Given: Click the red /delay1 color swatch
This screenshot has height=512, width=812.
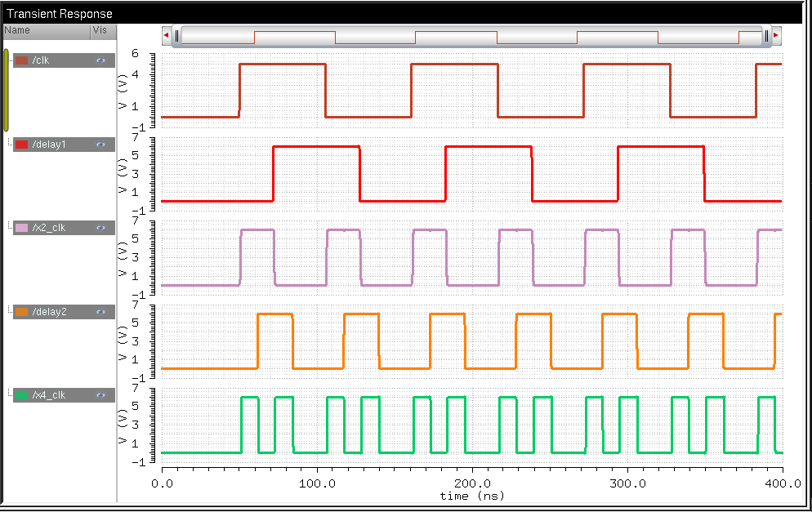Looking at the screenshot, I should [22, 145].
